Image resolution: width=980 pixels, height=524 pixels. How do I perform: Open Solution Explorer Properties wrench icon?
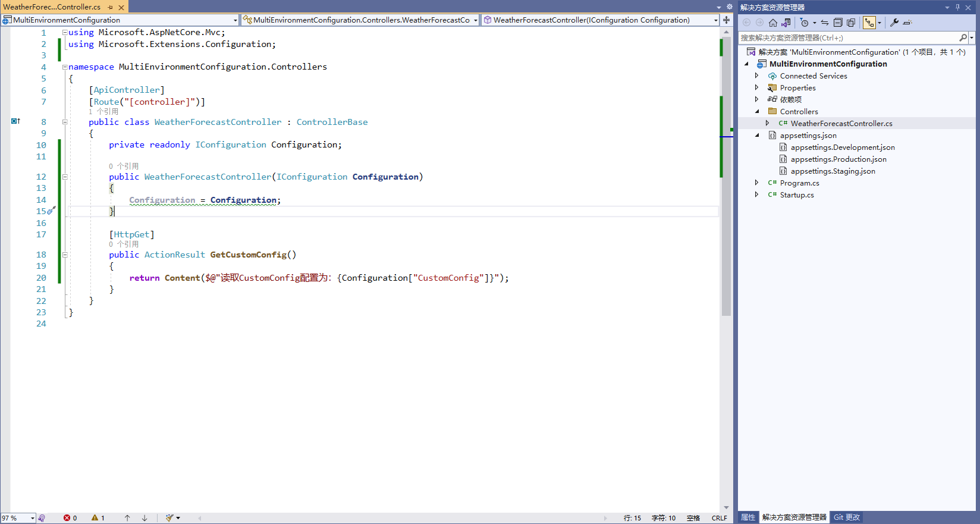(894, 23)
